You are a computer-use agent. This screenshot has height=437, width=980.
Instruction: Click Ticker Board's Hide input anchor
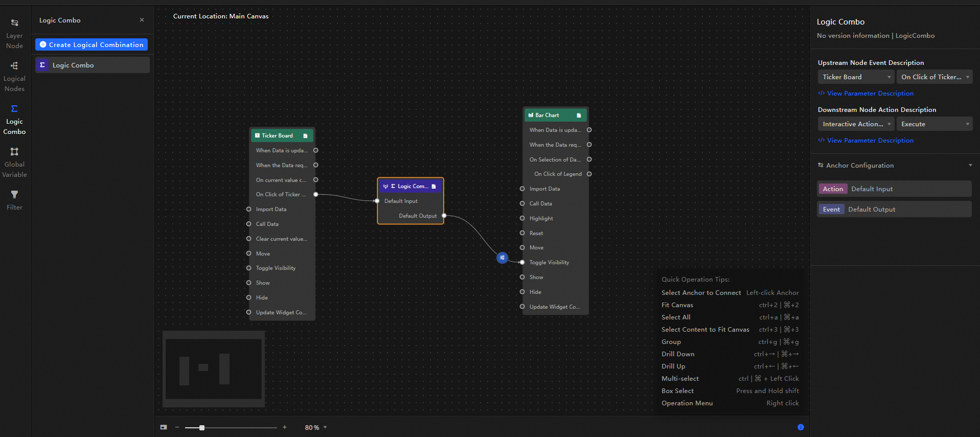tap(248, 297)
